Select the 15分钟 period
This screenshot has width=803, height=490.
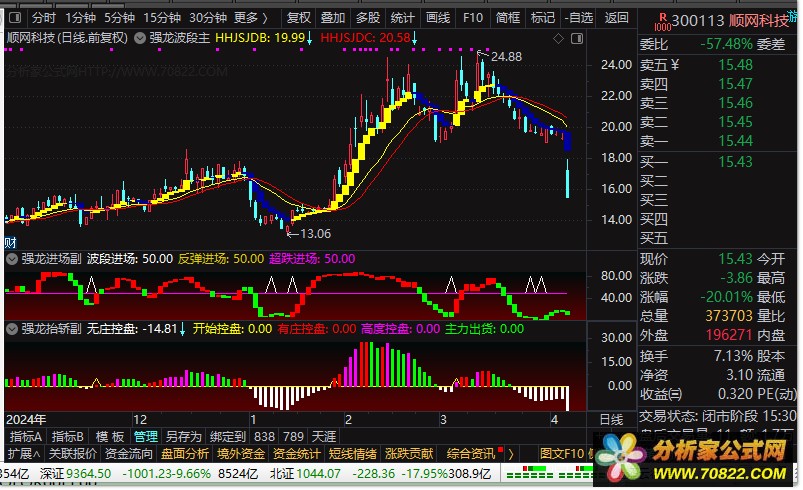(x=162, y=18)
